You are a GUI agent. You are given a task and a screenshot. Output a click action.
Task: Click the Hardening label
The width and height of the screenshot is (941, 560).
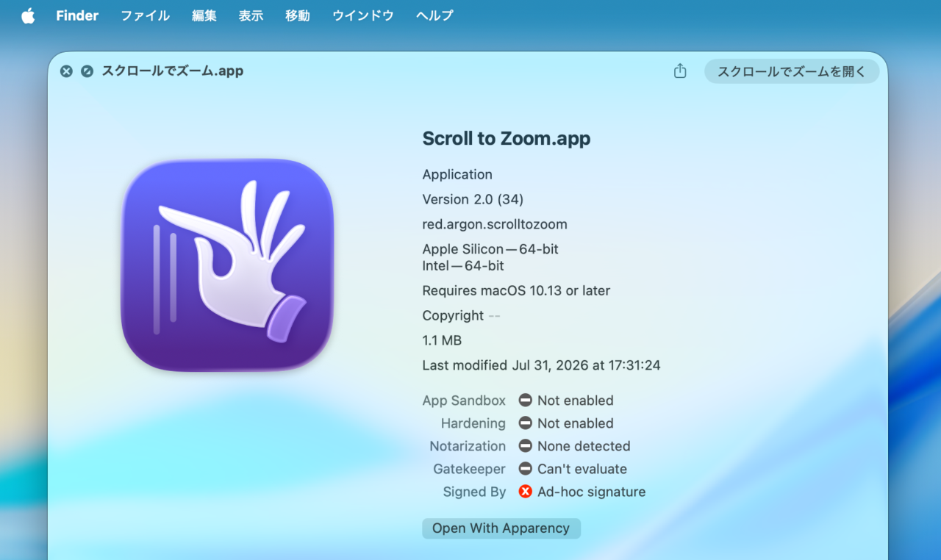click(473, 423)
